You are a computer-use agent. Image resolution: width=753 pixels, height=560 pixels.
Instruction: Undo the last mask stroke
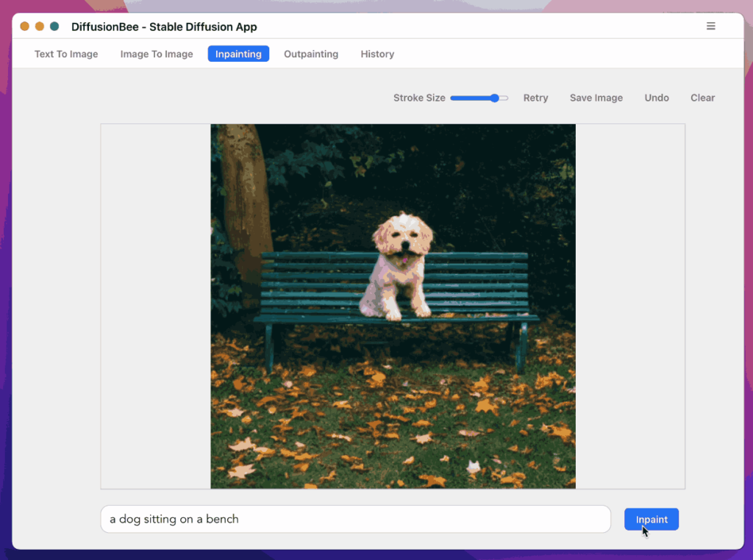coord(656,97)
